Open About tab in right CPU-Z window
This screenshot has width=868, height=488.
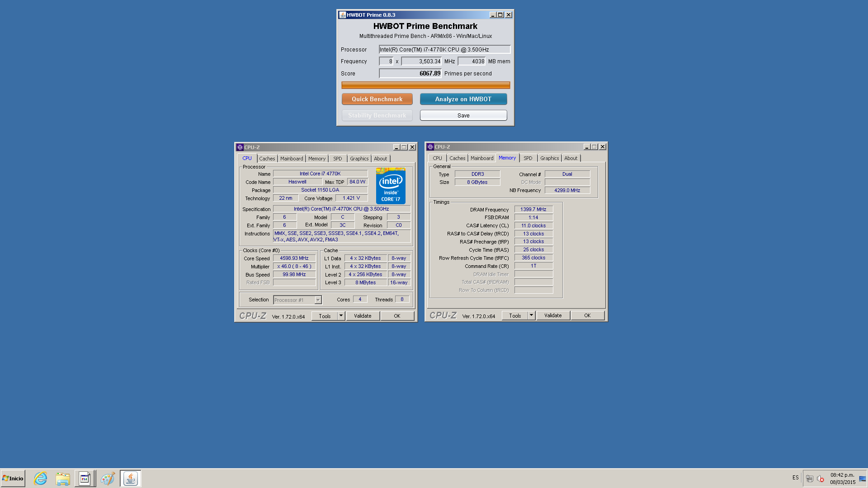[x=571, y=158]
